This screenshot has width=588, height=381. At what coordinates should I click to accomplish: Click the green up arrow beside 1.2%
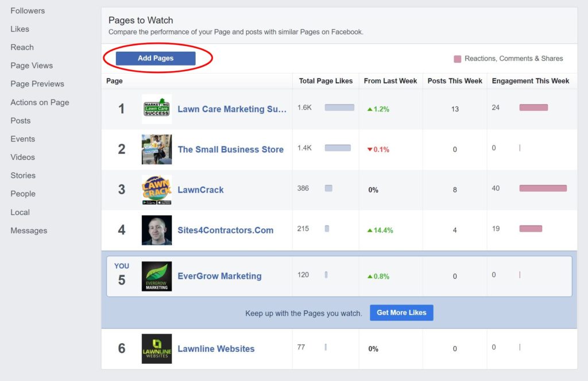[370, 109]
